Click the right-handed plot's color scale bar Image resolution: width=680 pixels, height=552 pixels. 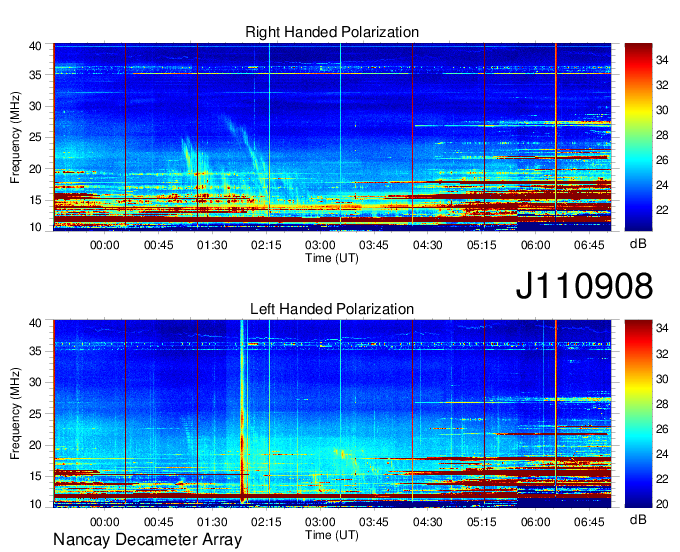tap(638, 137)
